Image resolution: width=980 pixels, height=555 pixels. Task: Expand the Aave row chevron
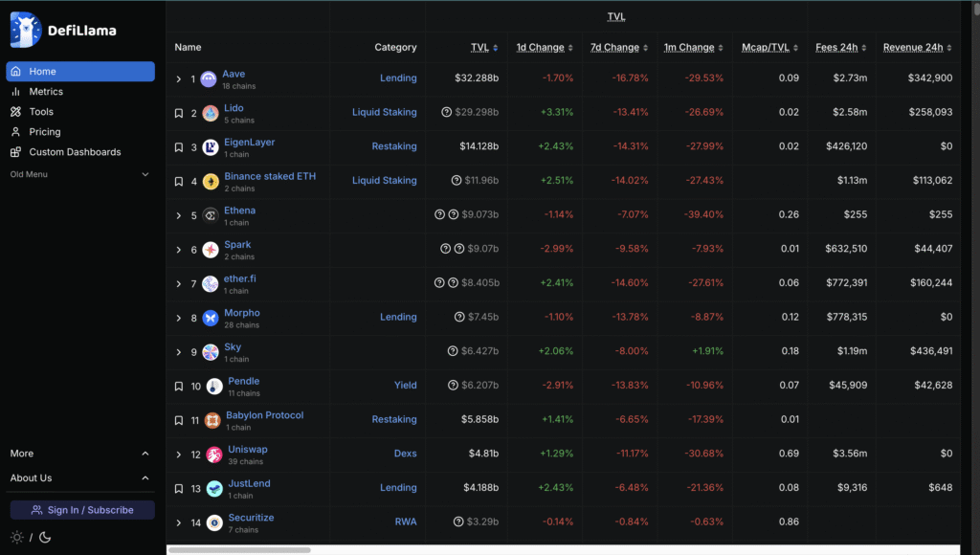178,79
